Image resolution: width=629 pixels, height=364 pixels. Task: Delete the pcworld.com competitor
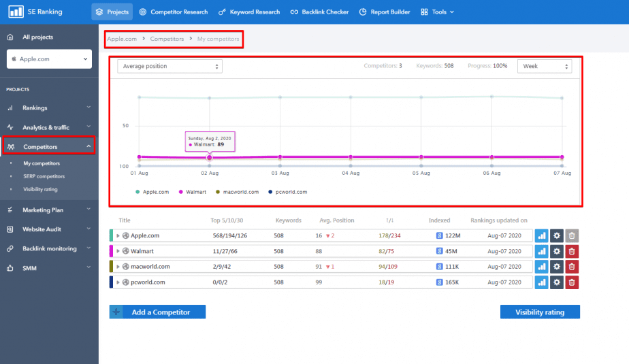pos(572,282)
